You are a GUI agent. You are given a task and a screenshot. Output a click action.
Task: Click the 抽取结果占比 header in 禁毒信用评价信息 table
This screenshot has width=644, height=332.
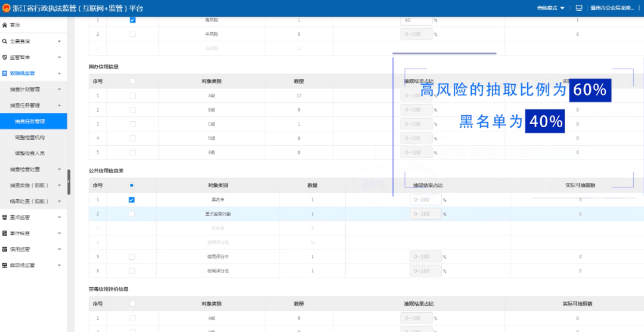pos(419,303)
